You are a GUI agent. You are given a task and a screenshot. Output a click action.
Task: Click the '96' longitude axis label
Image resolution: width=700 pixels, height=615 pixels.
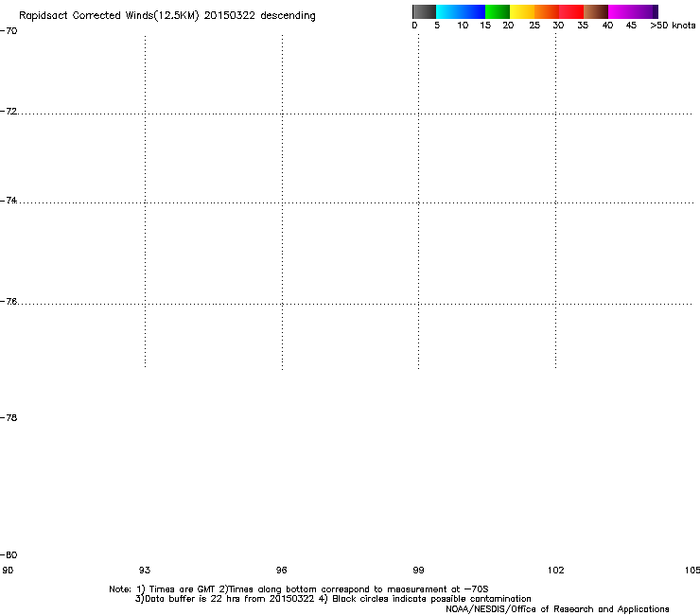pos(282,570)
